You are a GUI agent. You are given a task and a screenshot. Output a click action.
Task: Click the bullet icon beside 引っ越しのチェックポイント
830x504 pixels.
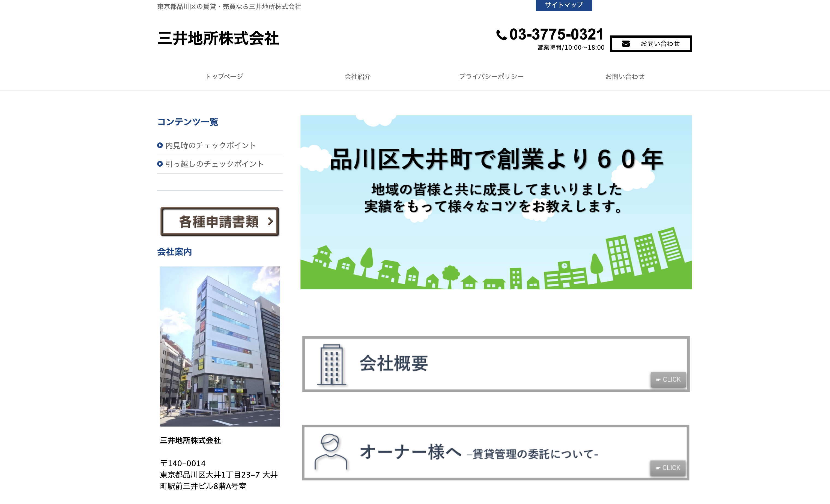[x=160, y=164]
